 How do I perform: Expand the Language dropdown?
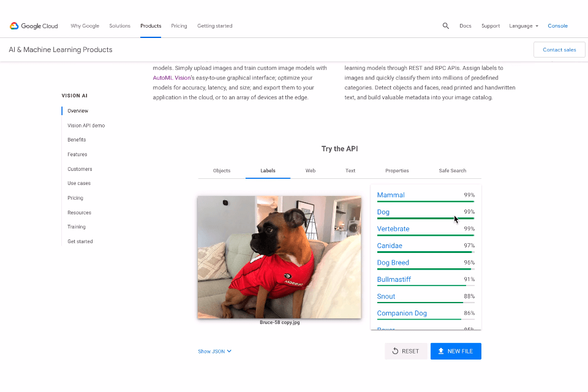tap(524, 26)
